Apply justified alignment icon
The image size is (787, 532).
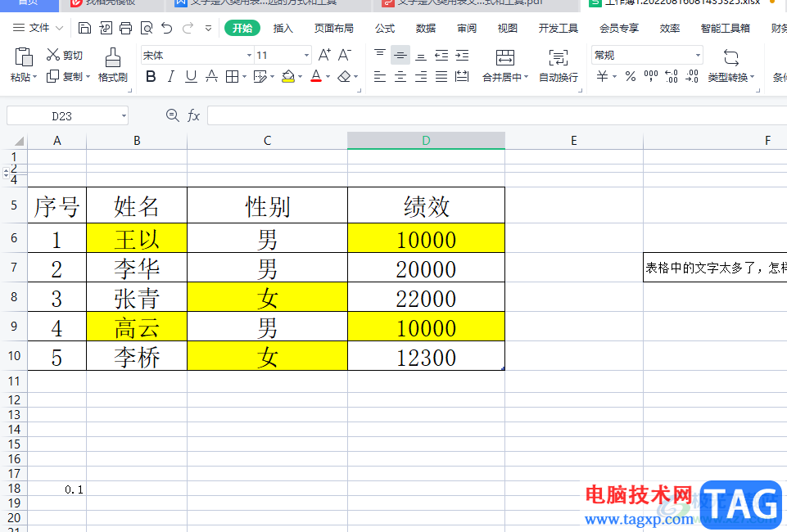point(441,76)
